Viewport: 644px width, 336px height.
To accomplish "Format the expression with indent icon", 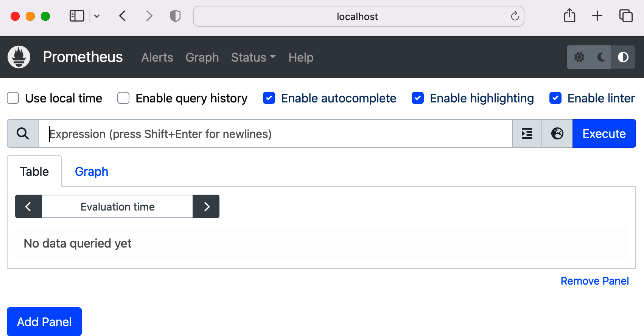I will click(527, 133).
